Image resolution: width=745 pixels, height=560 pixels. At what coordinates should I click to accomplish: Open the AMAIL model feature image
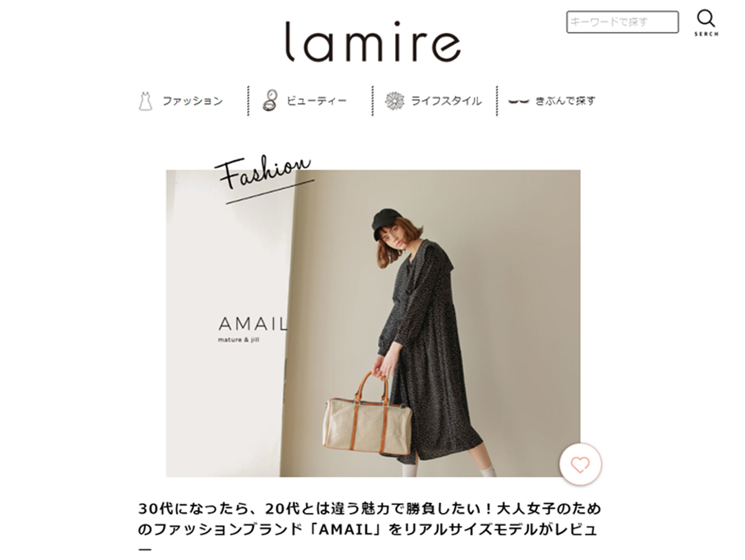373,323
